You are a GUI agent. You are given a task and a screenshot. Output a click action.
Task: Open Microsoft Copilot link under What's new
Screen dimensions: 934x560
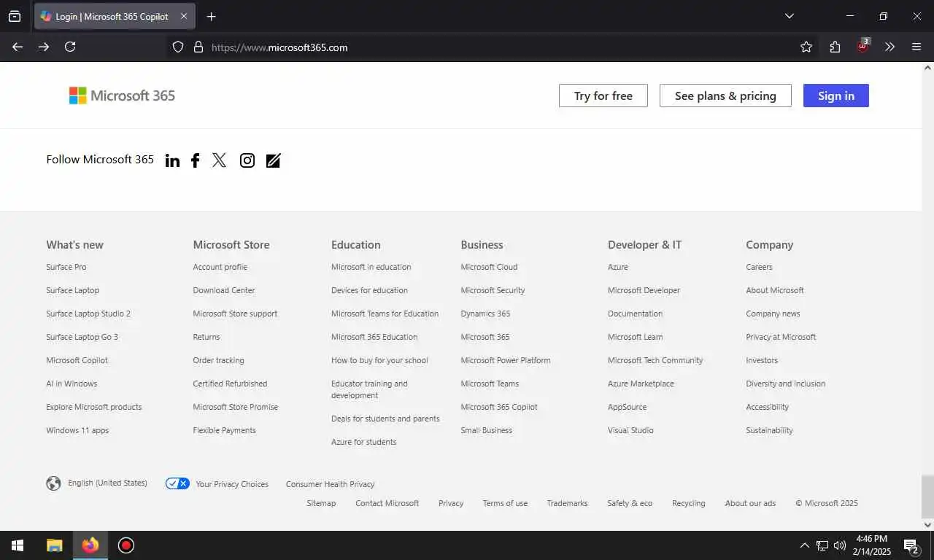tap(77, 360)
